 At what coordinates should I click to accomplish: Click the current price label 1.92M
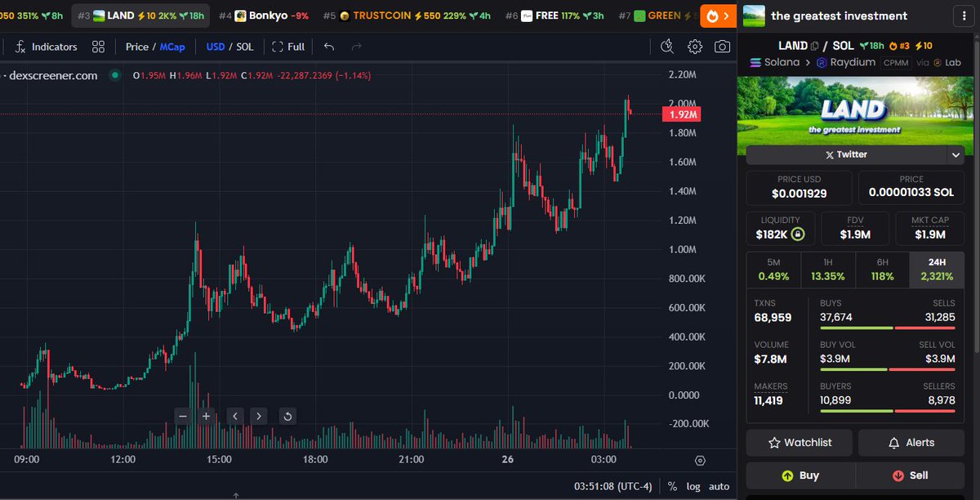tap(682, 114)
